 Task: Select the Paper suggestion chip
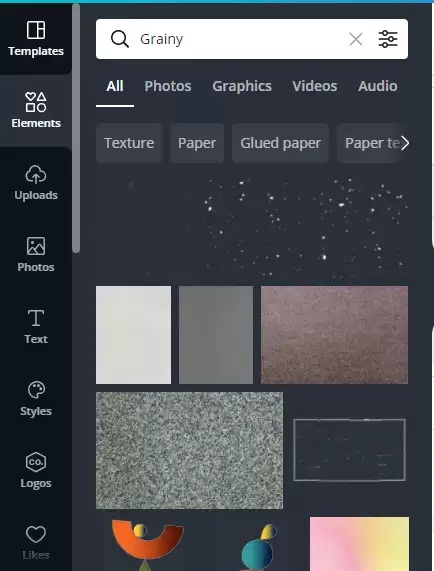(197, 143)
